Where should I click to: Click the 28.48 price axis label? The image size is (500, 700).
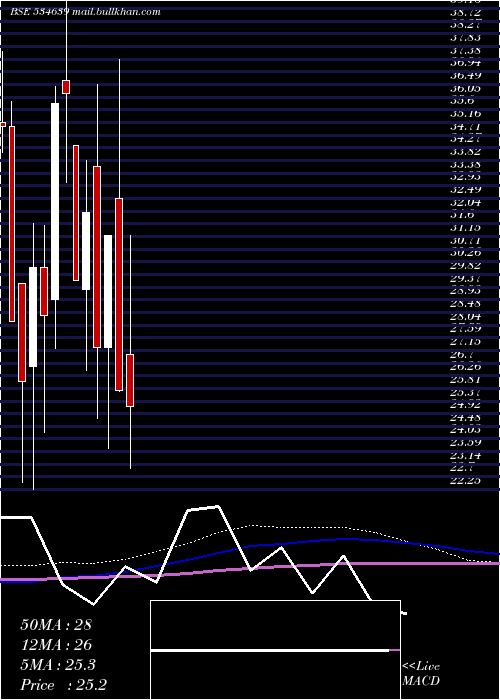(465, 304)
